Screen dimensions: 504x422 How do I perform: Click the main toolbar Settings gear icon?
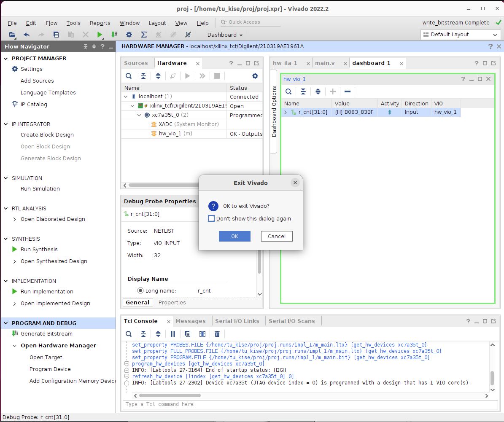pos(129,35)
